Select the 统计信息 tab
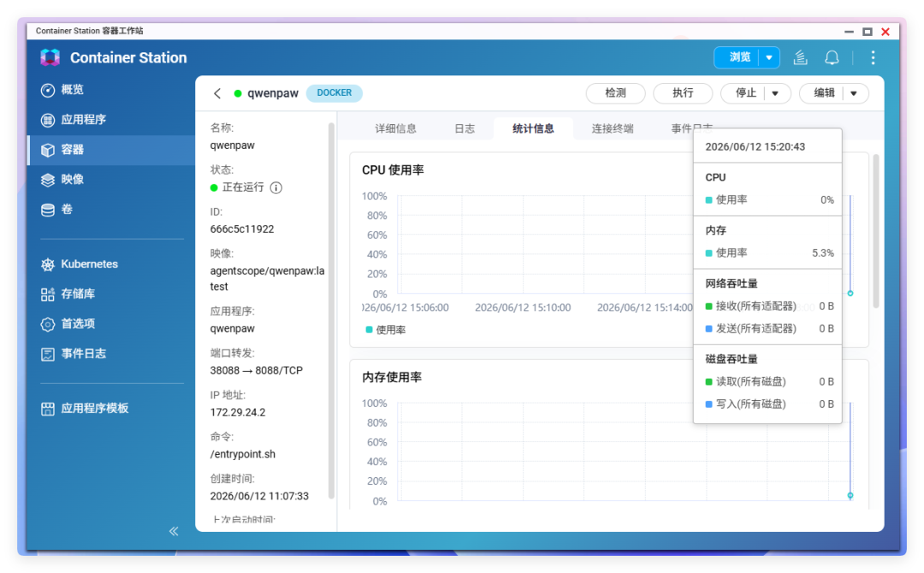 tap(533, 128)
